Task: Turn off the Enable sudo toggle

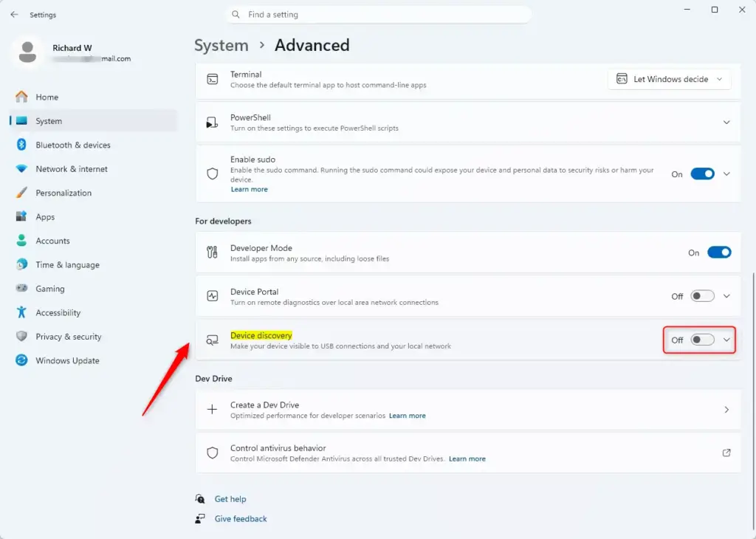Action: coord(703,174)
